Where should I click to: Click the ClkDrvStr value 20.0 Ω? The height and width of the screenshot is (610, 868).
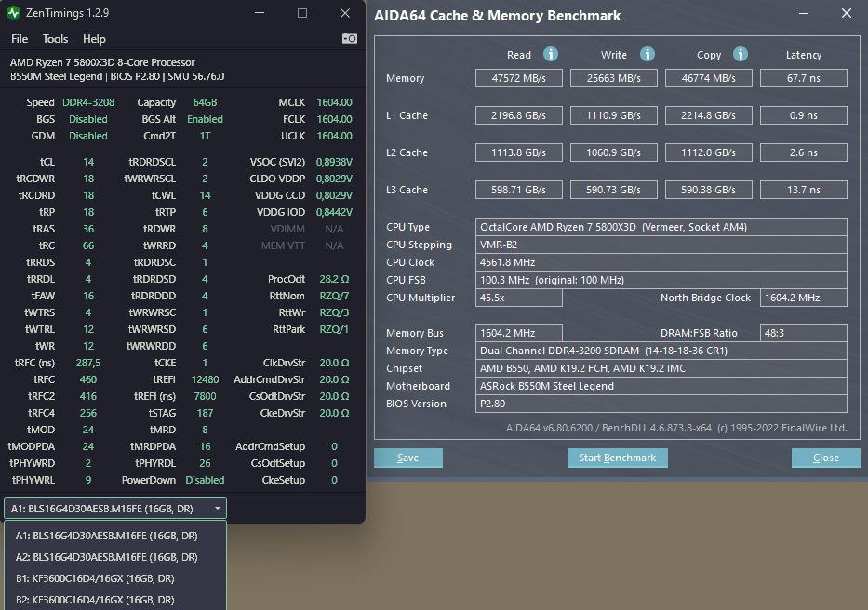pyautogui.click(x=334, y=363)
